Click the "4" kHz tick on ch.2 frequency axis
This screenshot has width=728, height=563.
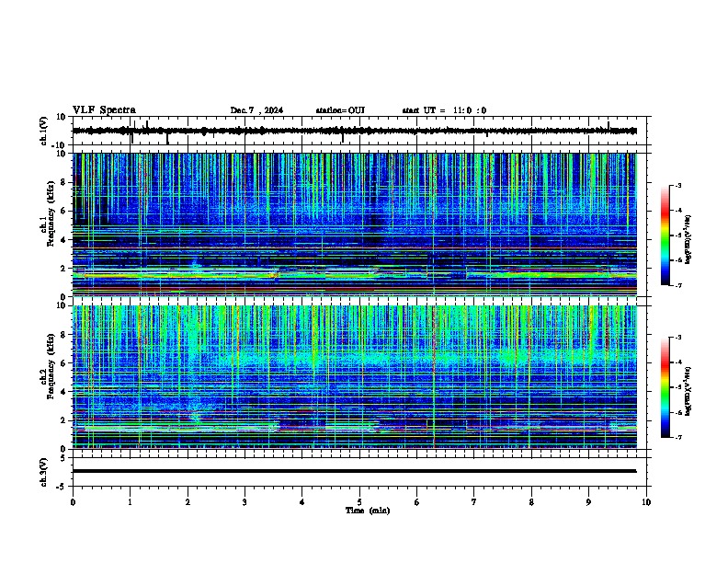click(x=63, y=392)
